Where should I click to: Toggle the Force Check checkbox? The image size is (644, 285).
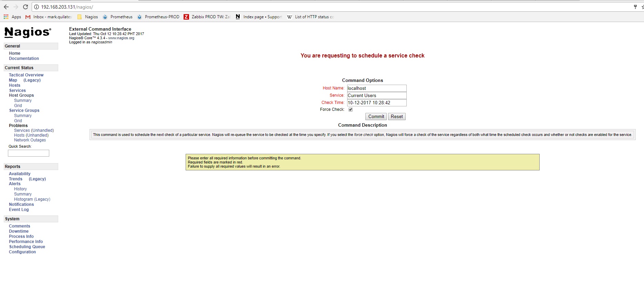point(351,109)
